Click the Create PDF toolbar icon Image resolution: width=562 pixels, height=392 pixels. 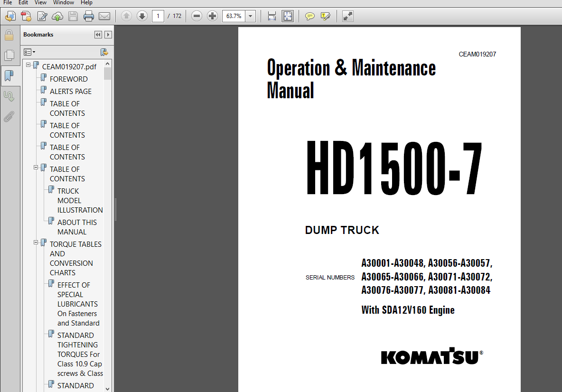[x=26, y=16]
